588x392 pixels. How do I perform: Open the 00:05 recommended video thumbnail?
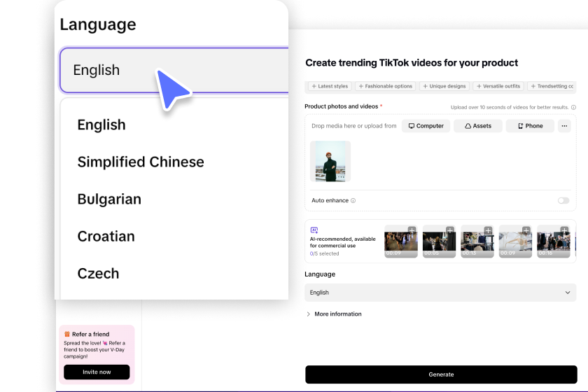click(439, 241)
